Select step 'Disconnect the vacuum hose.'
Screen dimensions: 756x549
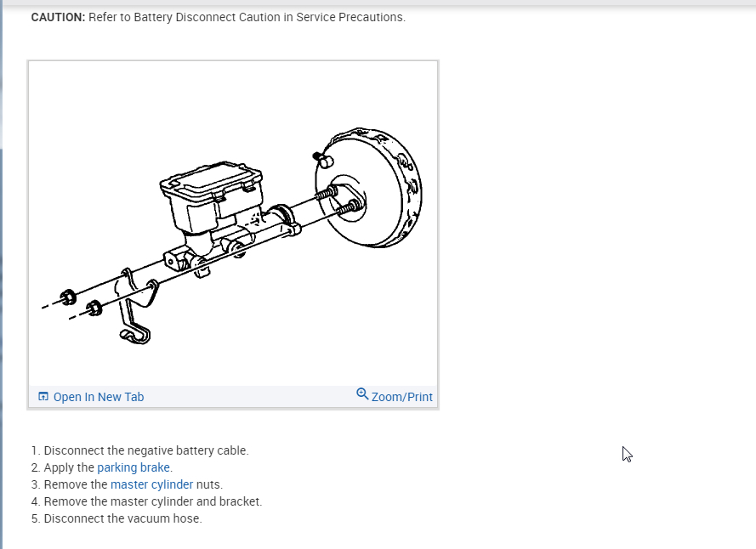123,518
